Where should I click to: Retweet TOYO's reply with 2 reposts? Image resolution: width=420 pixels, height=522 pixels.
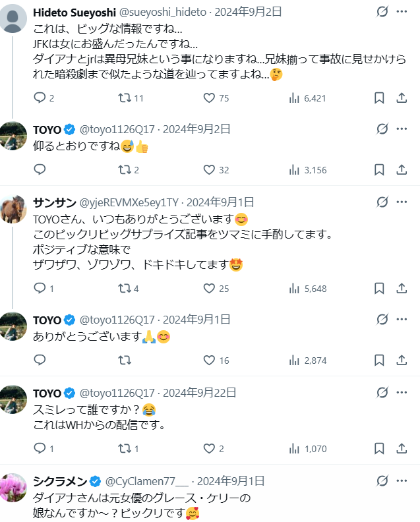[x=123, y=169]
